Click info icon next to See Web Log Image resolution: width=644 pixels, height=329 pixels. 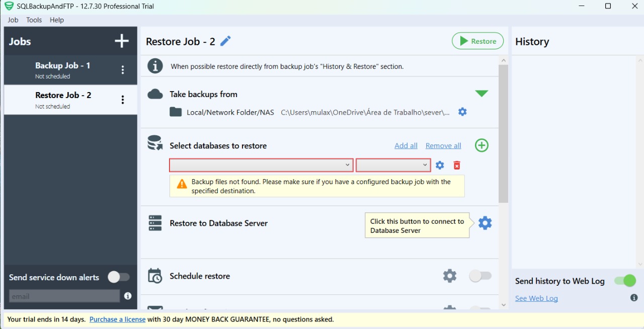634,298
